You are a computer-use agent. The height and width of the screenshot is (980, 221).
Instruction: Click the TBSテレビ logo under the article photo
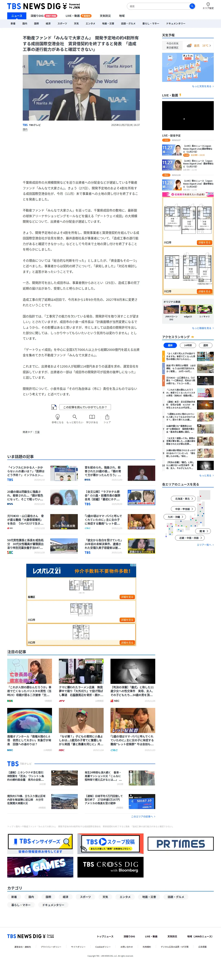25,125
